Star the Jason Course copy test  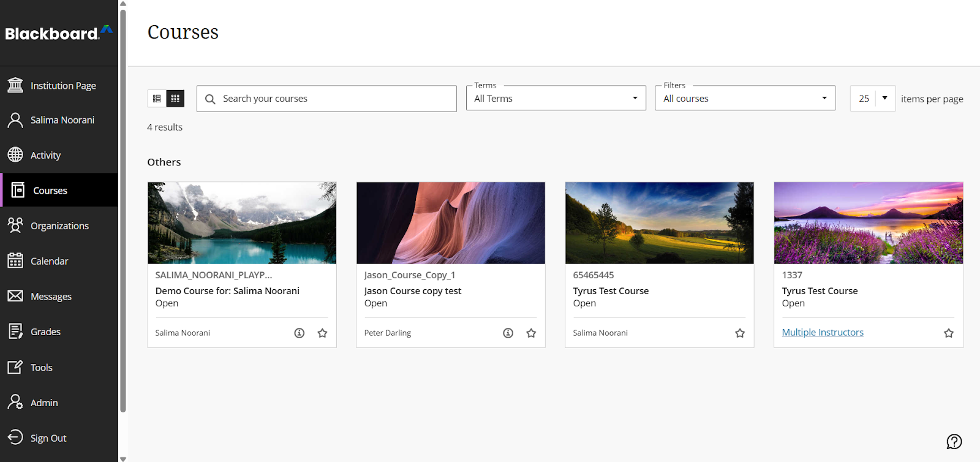pos(531,333)
